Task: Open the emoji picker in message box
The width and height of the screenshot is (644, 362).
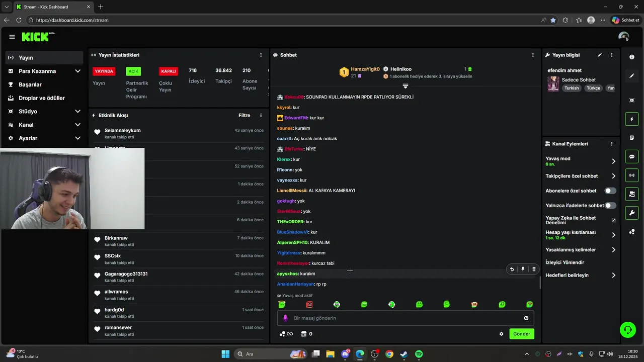Action: (526, 318)
